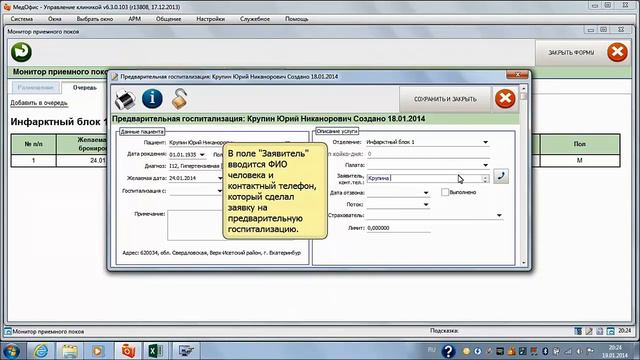Image resolution: width=640 pixels, height=360 pixels.
Task: Open the media player taskbar icon
Action: pyautogui.click(x=98, y=351)
